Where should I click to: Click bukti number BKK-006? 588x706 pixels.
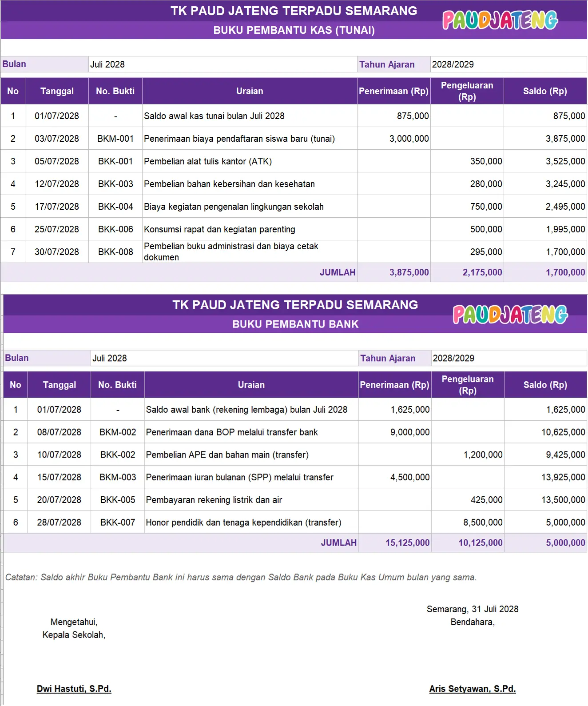[x=115, y=229]
